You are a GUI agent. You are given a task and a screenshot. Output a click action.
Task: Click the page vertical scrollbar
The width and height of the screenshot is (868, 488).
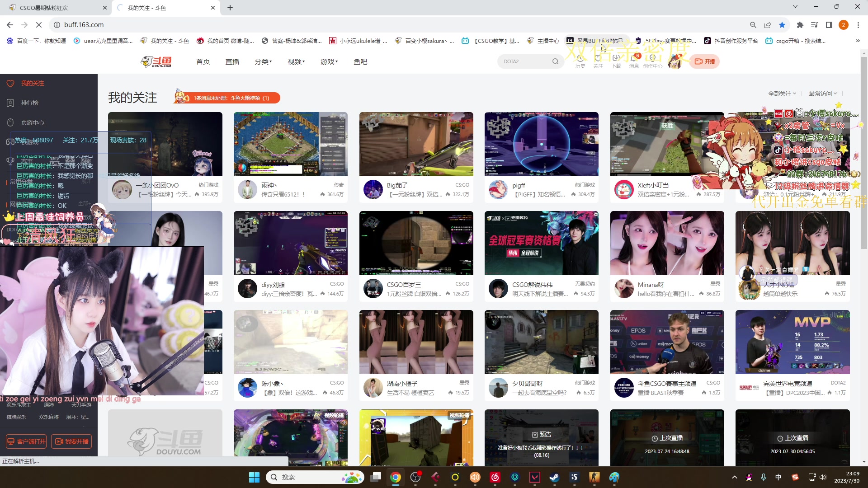click(x=864, y=154)
